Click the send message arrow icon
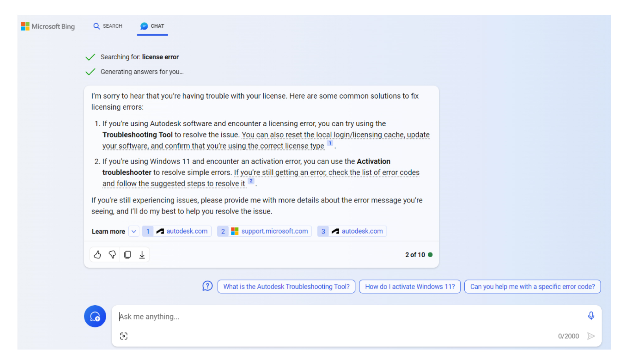 tap(591, 336)
